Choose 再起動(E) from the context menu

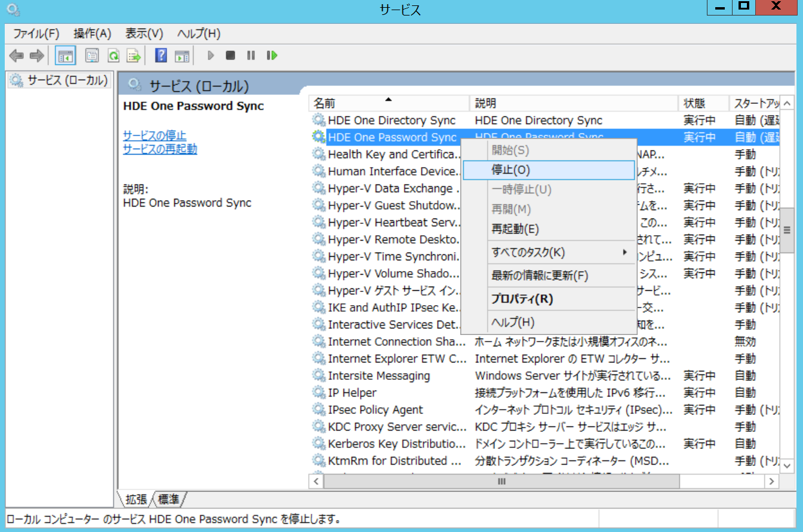click(515, 229)
